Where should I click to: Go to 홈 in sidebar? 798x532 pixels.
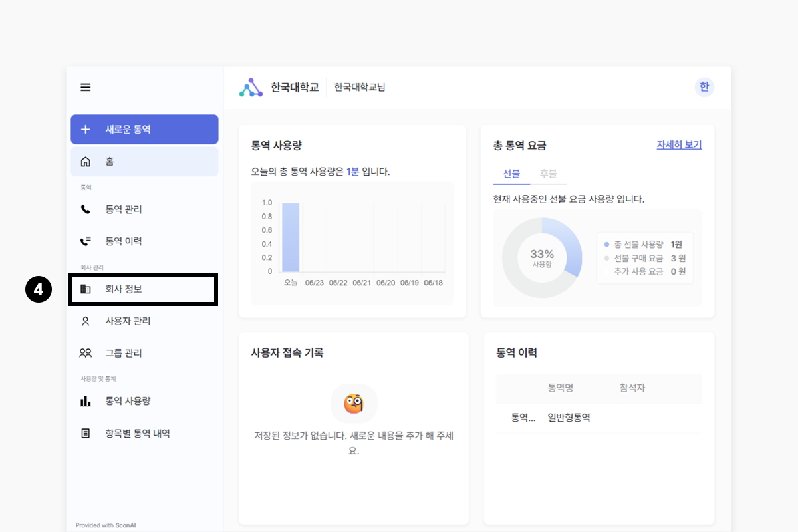(x=144, y=161)
